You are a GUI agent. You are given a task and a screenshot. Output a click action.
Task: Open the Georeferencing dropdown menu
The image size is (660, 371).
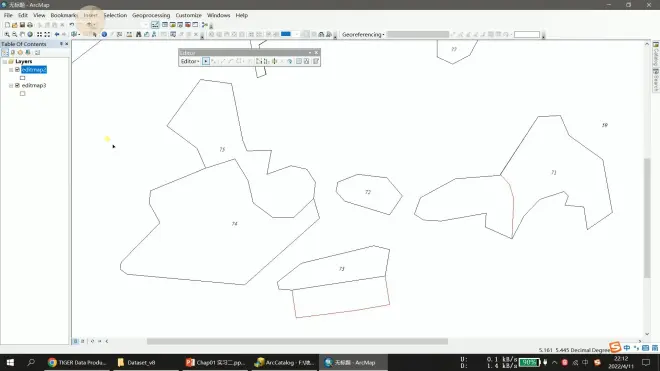click(x=363, y=35)
